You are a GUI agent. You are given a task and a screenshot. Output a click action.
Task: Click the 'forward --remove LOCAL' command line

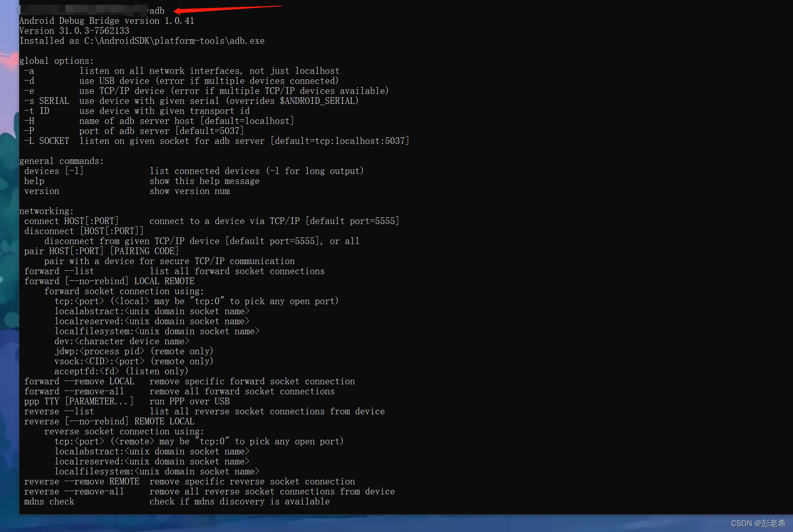[x=190, y=381]
